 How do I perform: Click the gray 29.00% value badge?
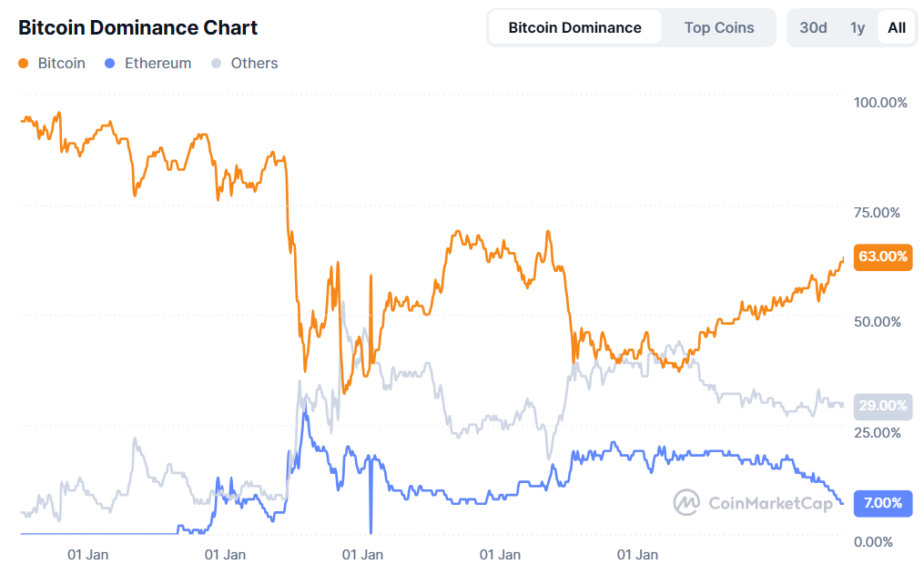pos(882,406)
